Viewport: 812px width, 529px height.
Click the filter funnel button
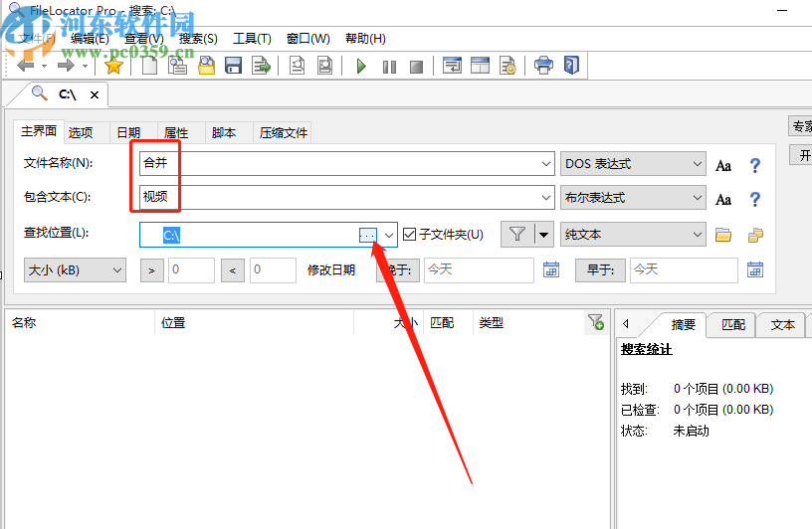(x=517, y=234)
